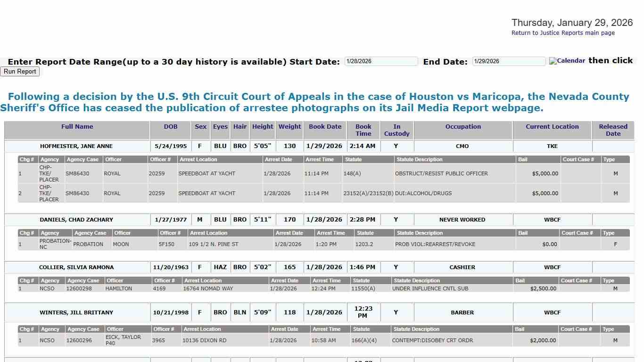Click the Current Location column header

[x=552, y=126]
